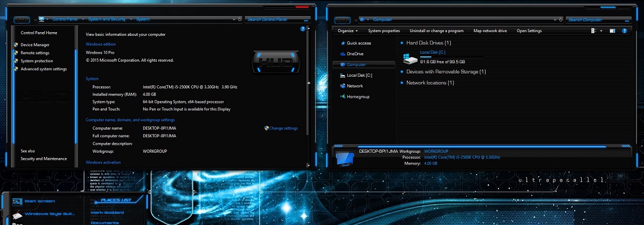Open the view options dropdown arrow

[x=601, y=31]
